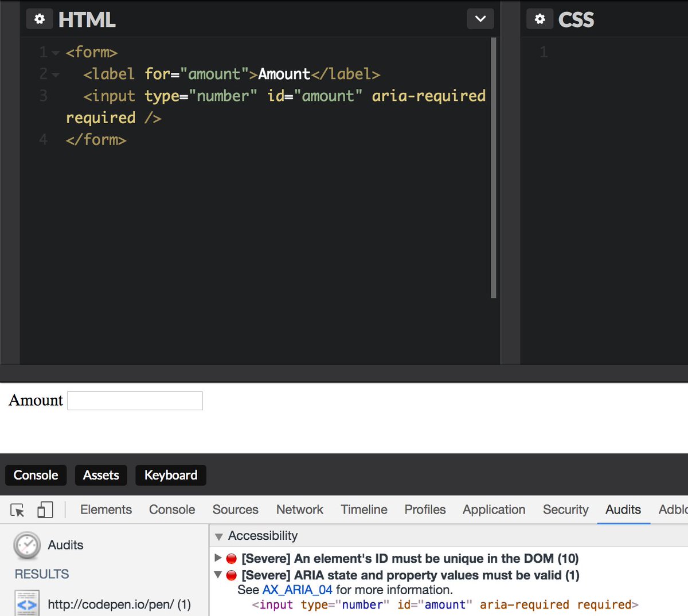This screenshot has width=688, height=616.
Task: Open the codepen.io/pen result entry
Action: (119, 604)
